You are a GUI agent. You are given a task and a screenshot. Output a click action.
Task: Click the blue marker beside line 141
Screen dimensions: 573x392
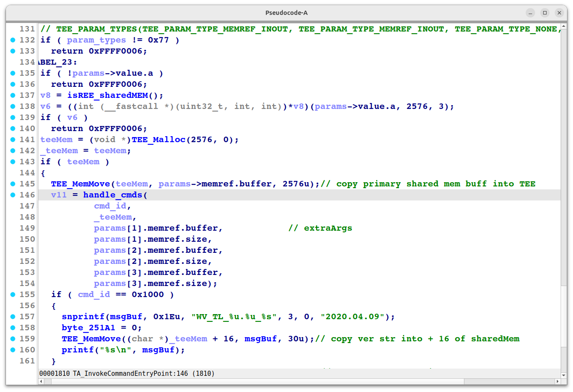click(x=13, y=139)
